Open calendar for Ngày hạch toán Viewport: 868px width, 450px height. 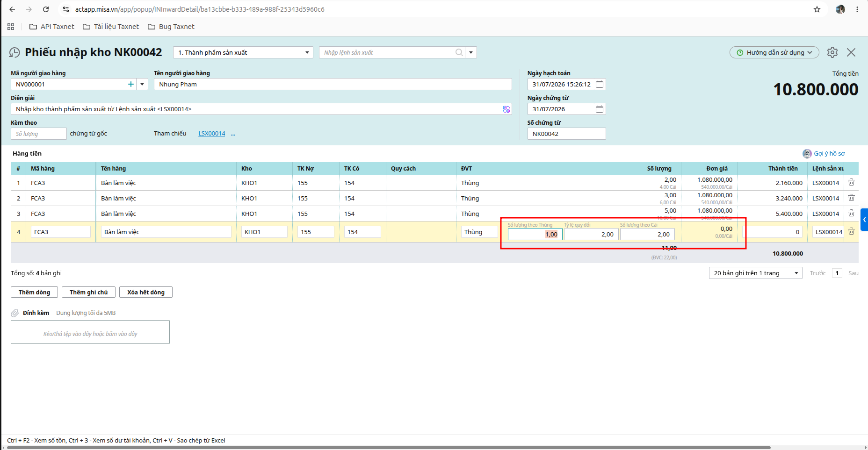point(600,84)
